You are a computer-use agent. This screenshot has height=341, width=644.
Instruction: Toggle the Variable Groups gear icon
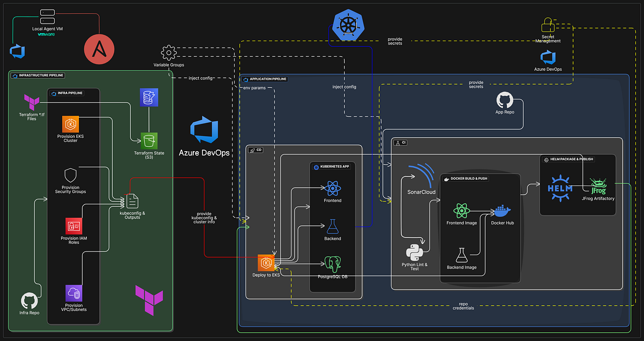[x=169, y=53]
